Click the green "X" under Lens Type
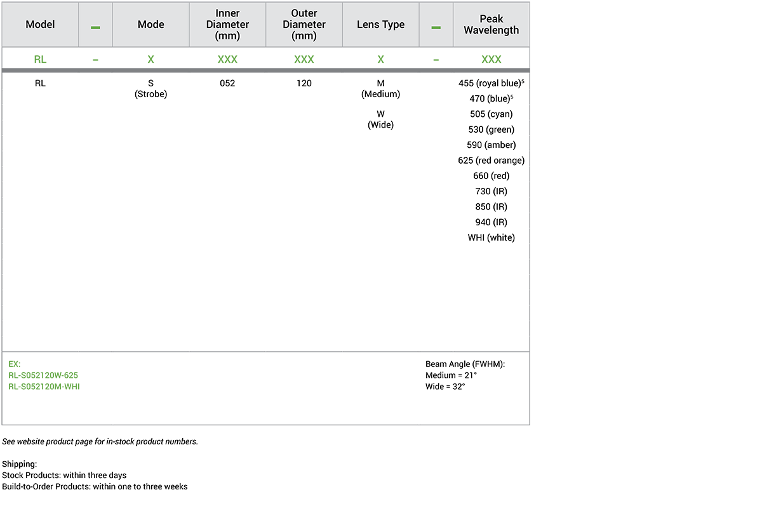Viewport: 762px width, 532px height. pos(381,59)
